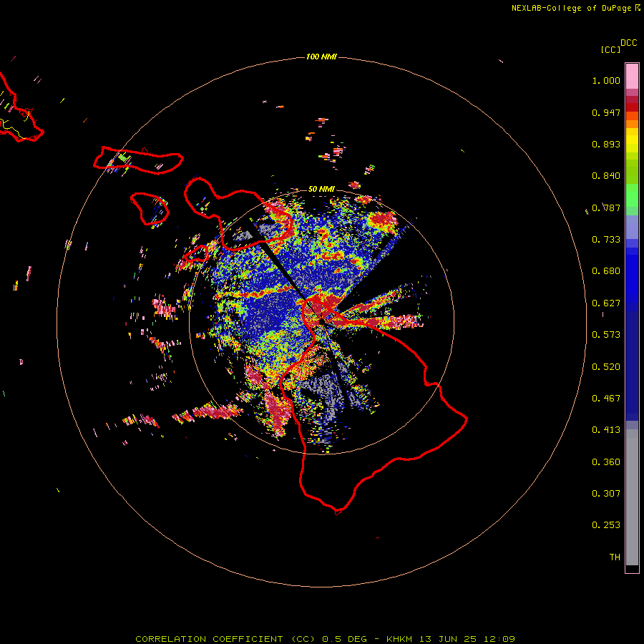The height and width of the screenshot is (644, 644).
Task: Click the 0.680 legend value
Action: [606, 271]
